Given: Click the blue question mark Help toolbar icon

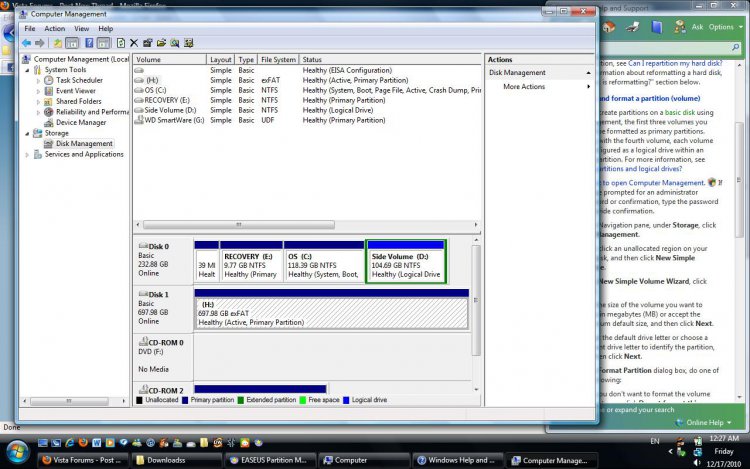Looking at the screenshot, I should coord(89,43).
